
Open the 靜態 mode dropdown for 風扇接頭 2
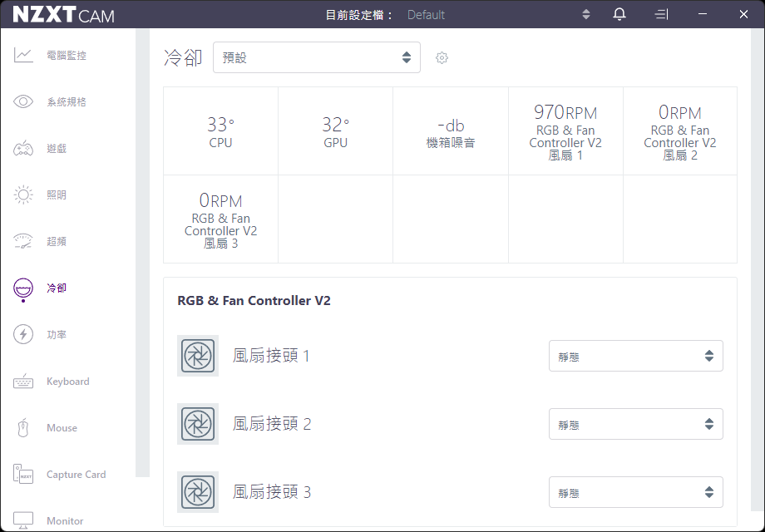pos(636,424)
